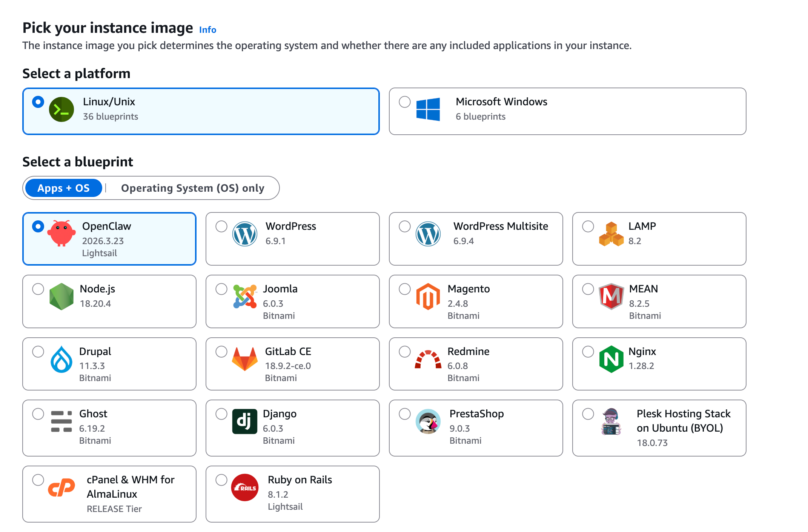Click the red OpenClaw mascot icon

tap(61, 233)
